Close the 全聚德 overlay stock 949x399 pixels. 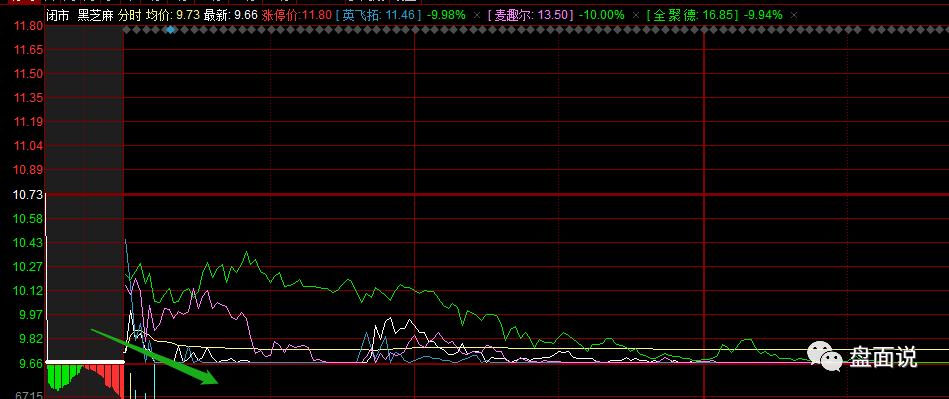794,15
